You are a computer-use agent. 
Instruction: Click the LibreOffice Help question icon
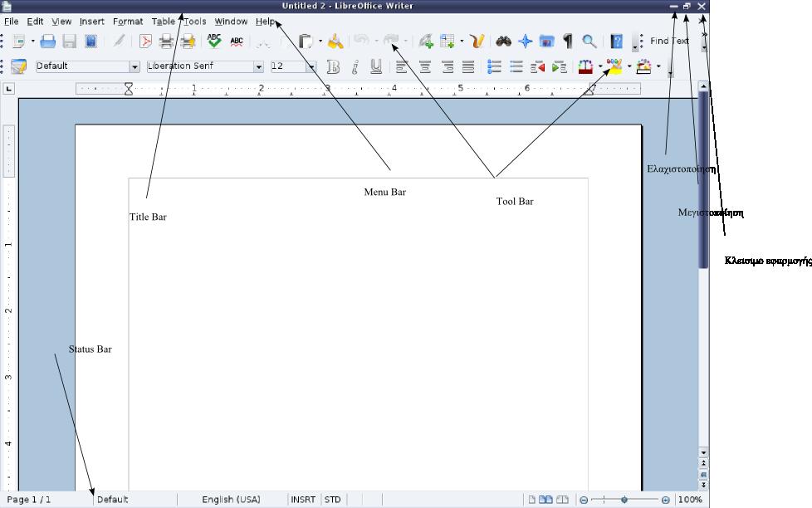(x=616, y=41)
